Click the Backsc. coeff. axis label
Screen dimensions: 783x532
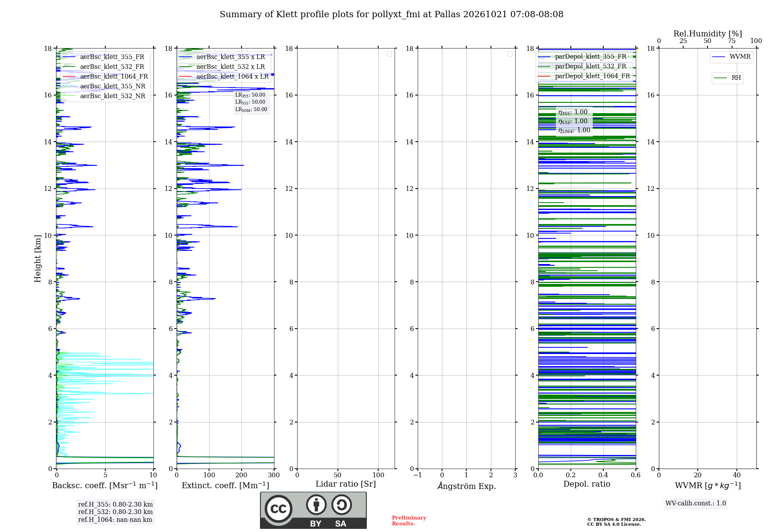[x=105, y=485]
